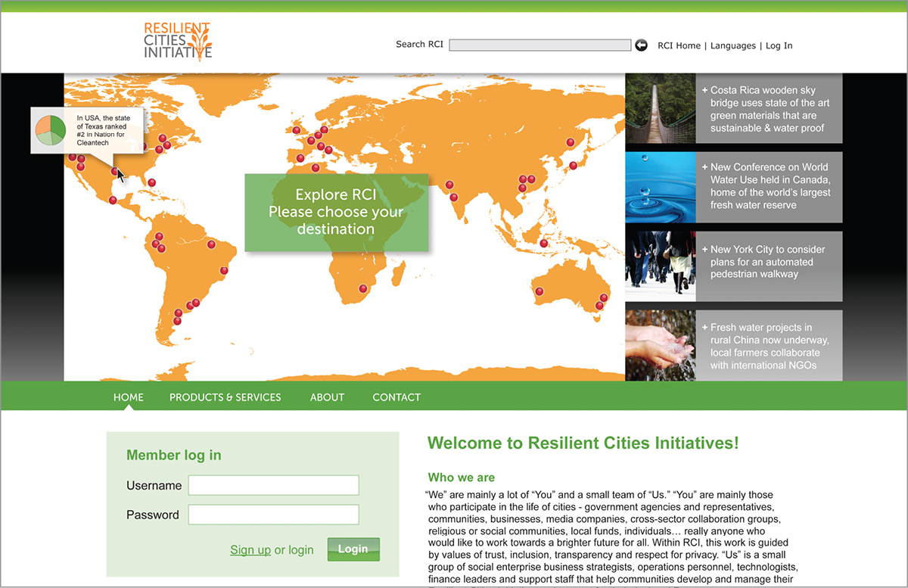Go to the Products & Services tab

(x=225, y=397)
